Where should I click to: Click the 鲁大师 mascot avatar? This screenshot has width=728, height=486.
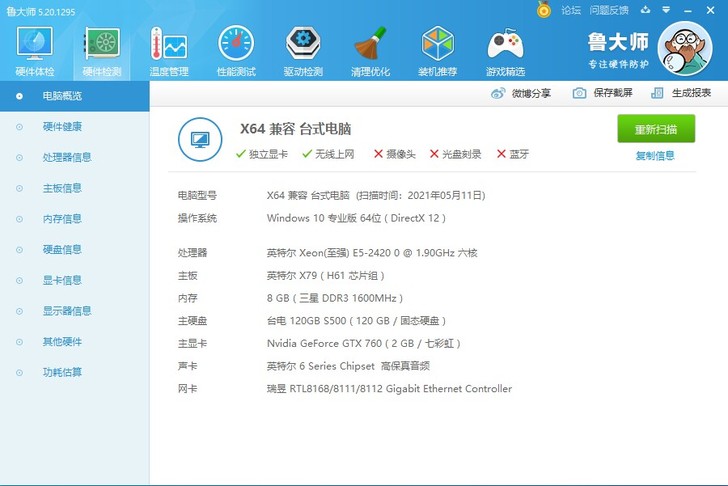tap(685, 48)
